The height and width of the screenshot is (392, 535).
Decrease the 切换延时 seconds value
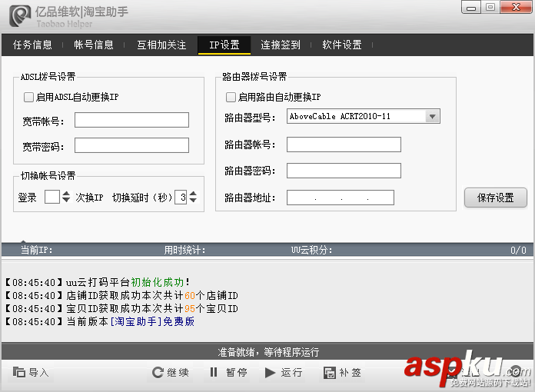(193, 201)
